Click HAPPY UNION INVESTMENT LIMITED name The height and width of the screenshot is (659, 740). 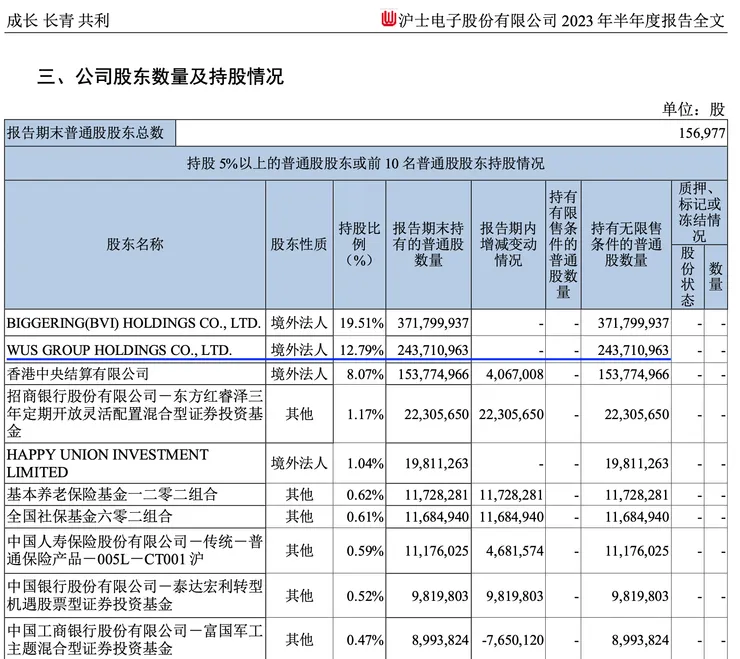coord(108,463)
